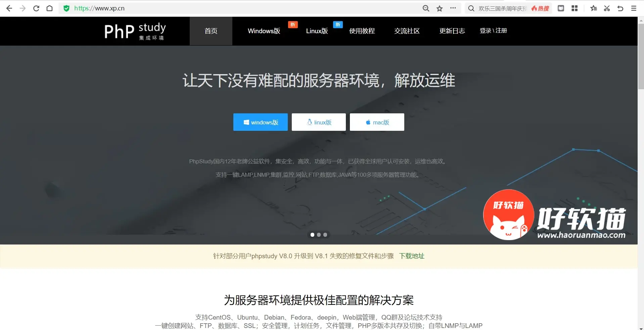The image size is (644, 330).
Task: Select the first carousel dot
Action: [x=312, y=235]
